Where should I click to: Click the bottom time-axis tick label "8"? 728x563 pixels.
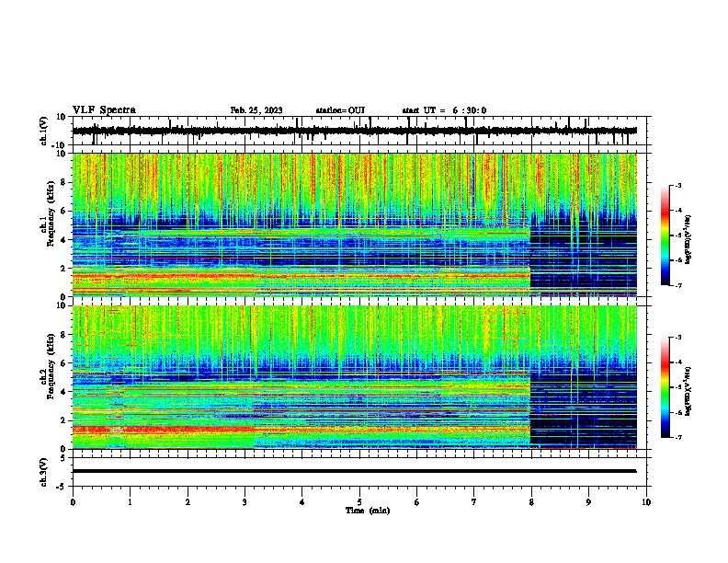pyautogui.click(x=531, y=502)
